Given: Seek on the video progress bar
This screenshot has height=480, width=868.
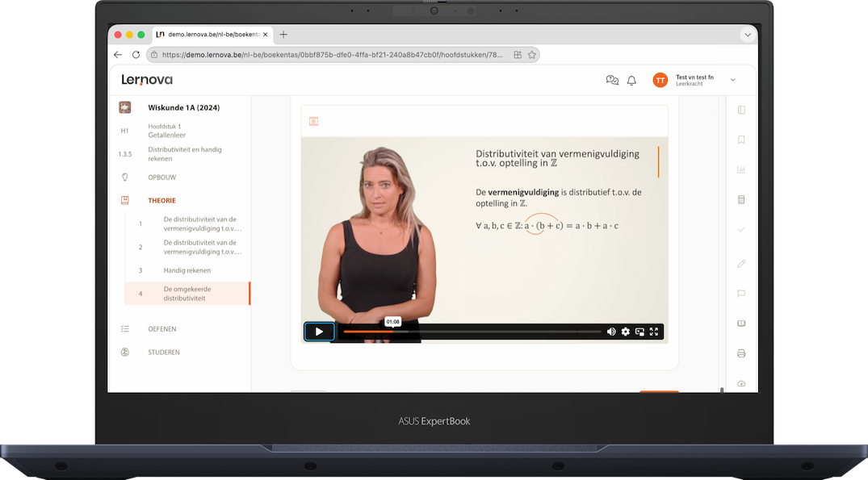Looking at the screenshot, I should coord(472,332).
